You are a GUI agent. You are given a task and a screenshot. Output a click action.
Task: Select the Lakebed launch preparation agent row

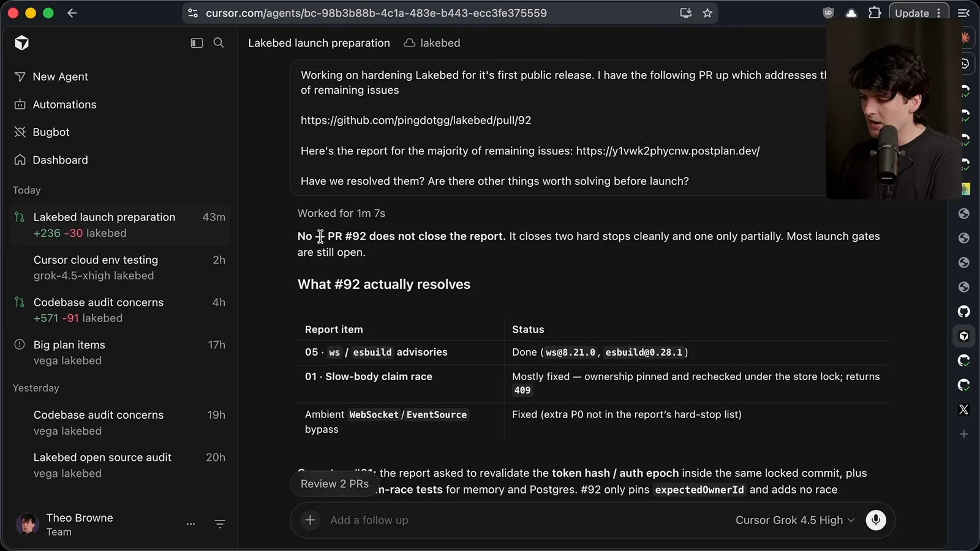(x=119, y=225)
